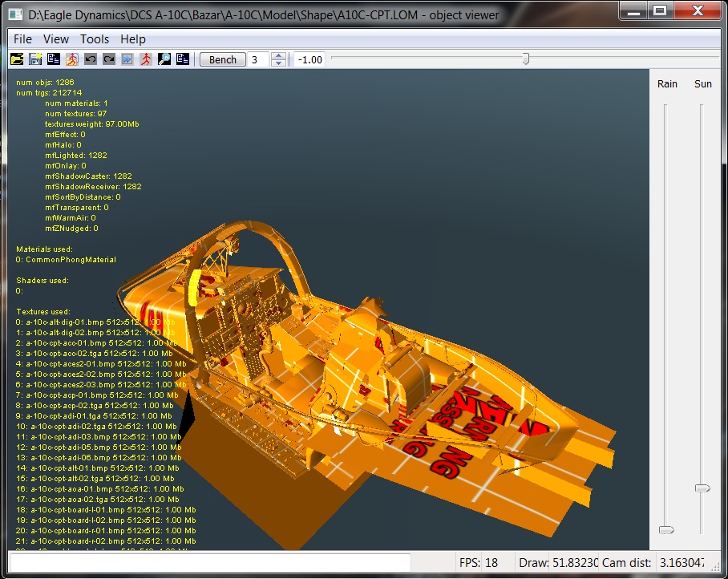Image resolution: width=728 pixels, height=579 pixels.
Task: Click texture row "15: a-10c-cpt-alt-02.tga"
Action: [95, 479]
